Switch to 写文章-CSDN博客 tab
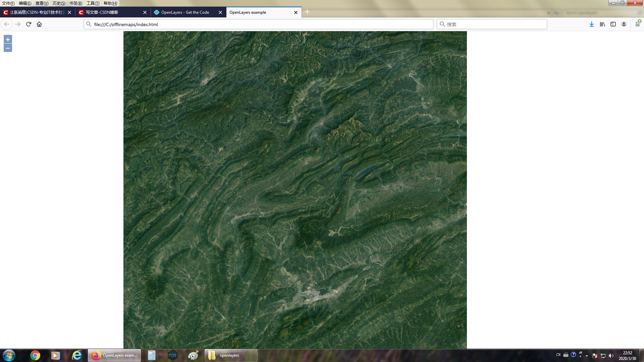Screen dimensions: 644x362 pyautogui.click(x=102, y=12)
